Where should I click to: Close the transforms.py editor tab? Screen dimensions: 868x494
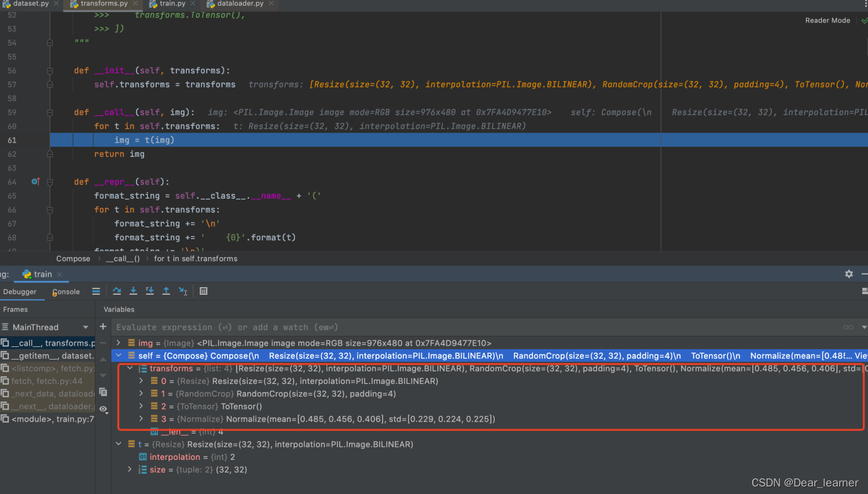pos(135,3)
